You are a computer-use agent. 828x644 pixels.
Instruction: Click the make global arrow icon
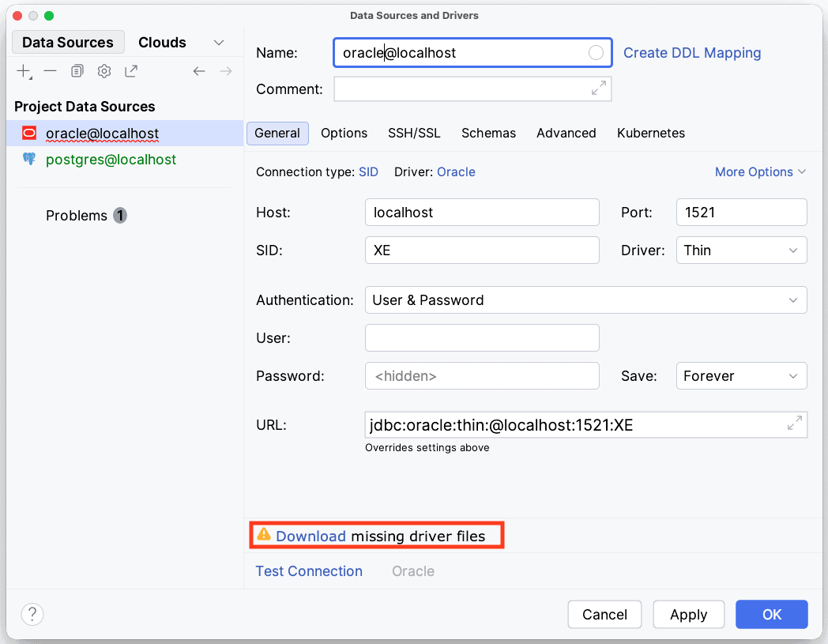pyautogui.click(x=131, y=71)
